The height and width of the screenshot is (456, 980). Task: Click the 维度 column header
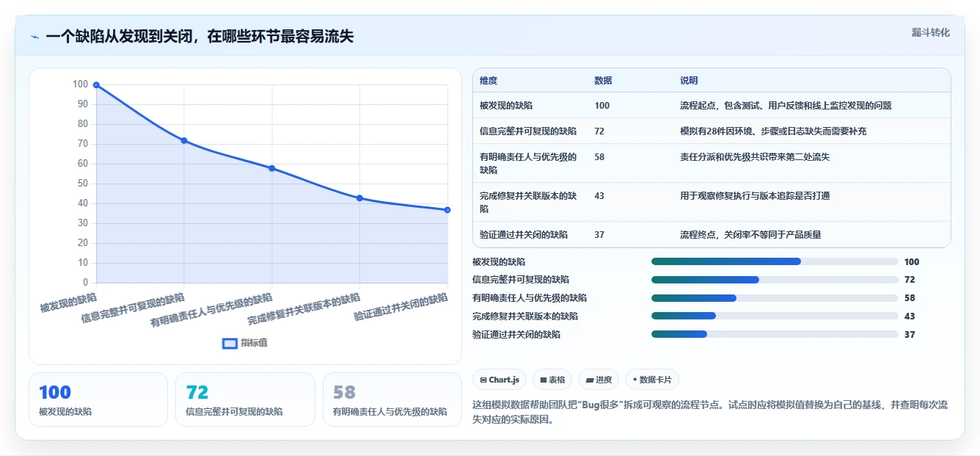[x=489, y=81]
